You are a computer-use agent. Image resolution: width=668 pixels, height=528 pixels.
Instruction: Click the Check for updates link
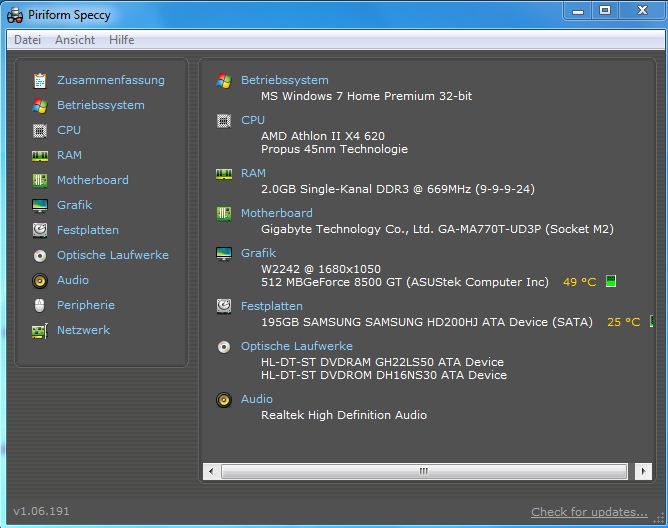click(589, 512)
